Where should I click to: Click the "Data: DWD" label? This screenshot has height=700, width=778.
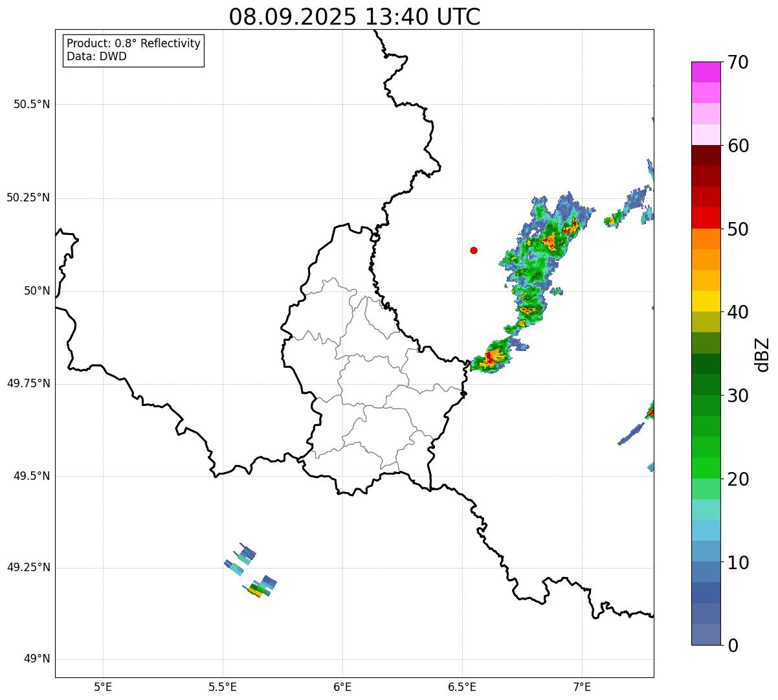click(96, 56)
